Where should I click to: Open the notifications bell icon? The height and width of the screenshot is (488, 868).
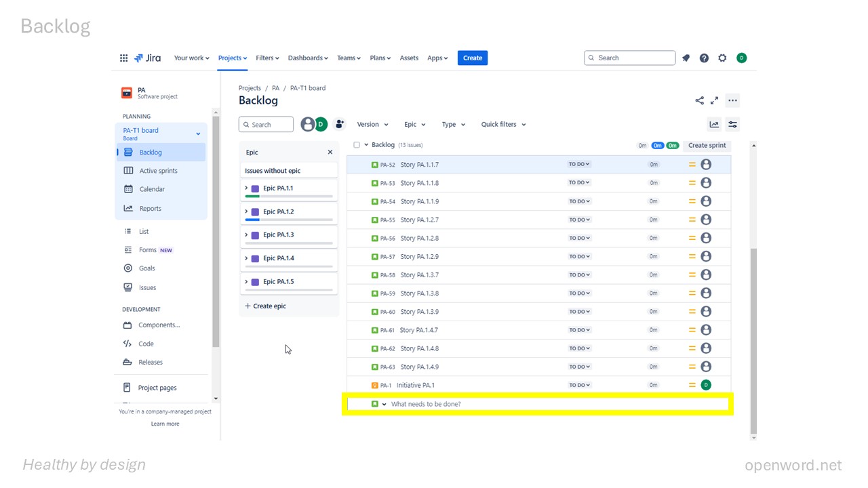686,58
